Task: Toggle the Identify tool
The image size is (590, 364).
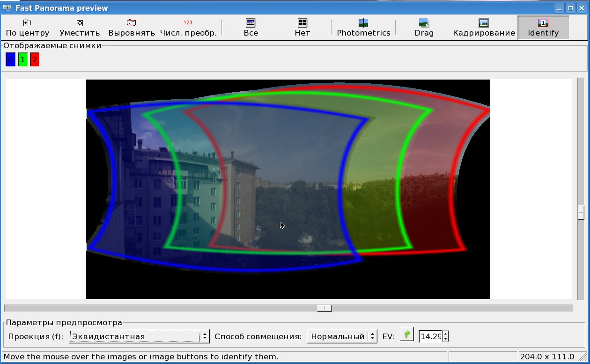Action: point(543,28)
